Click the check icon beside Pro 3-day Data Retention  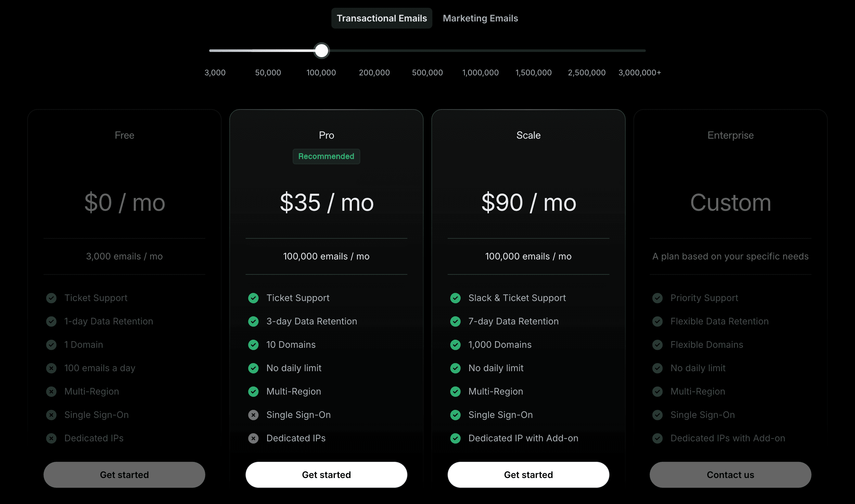(253, 321)
